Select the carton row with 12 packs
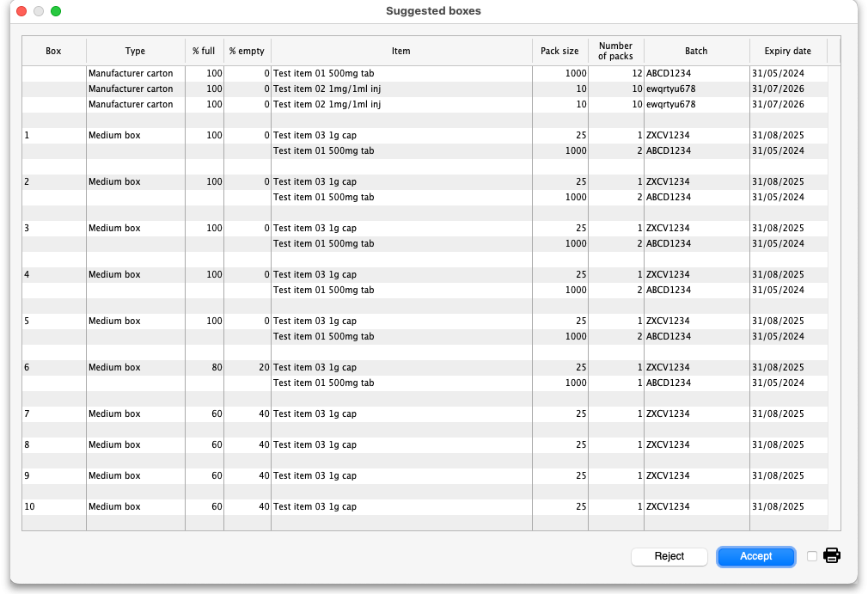Image resolution: width=868 pixels, height=594 pixels. click(x=400, y=74)
